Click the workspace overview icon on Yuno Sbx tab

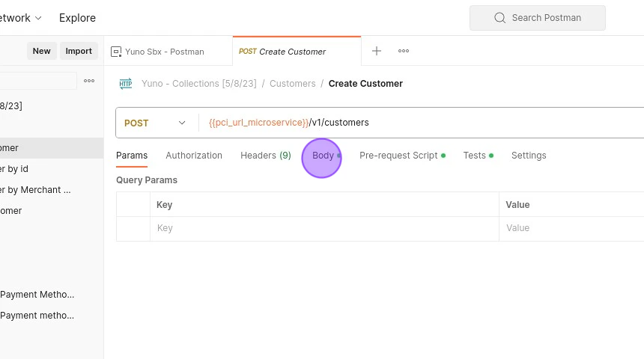[x=116, y=52]
